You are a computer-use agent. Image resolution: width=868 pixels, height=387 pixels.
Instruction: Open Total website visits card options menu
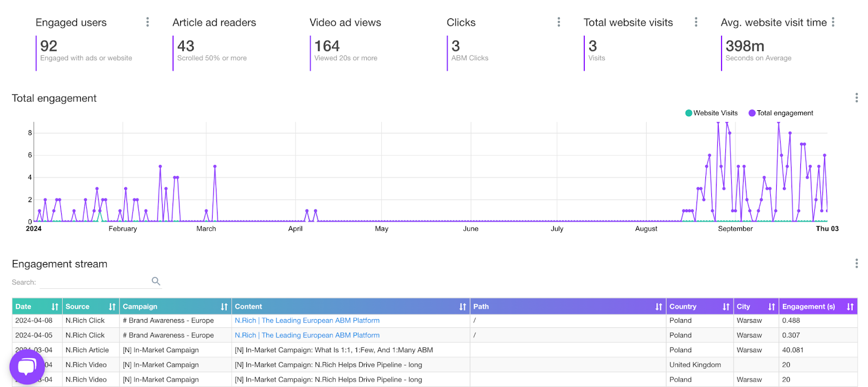696,22
